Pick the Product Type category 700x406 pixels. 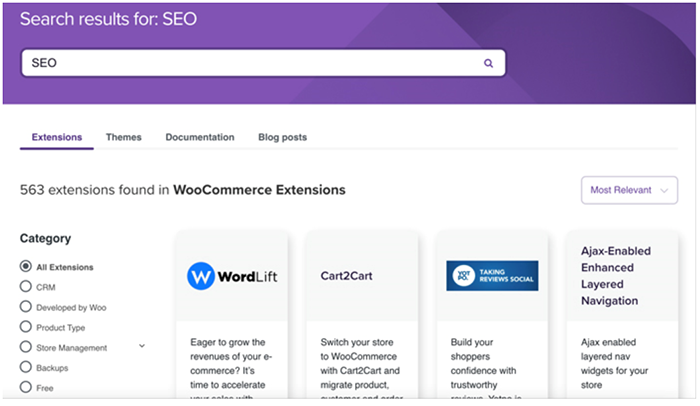[52, 327]
